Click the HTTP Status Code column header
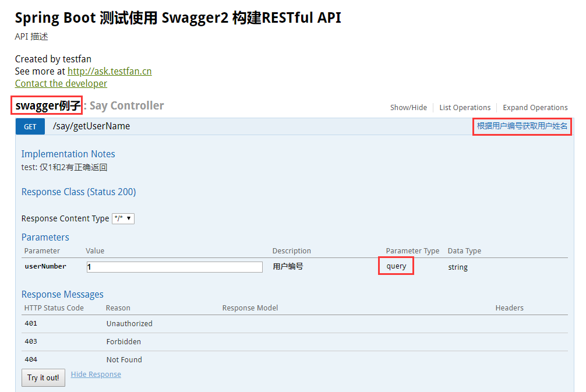586x392 pixels. coord(54,308)
